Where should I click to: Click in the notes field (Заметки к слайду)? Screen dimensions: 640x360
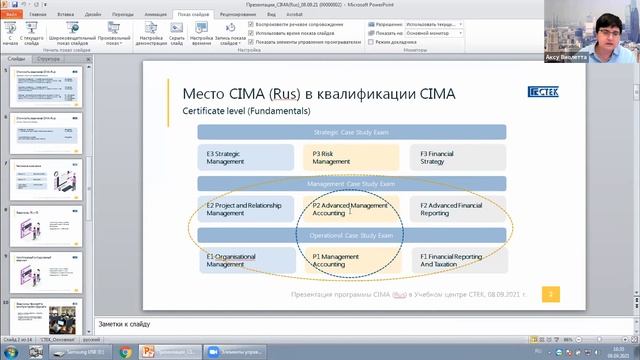coord(363,324)
